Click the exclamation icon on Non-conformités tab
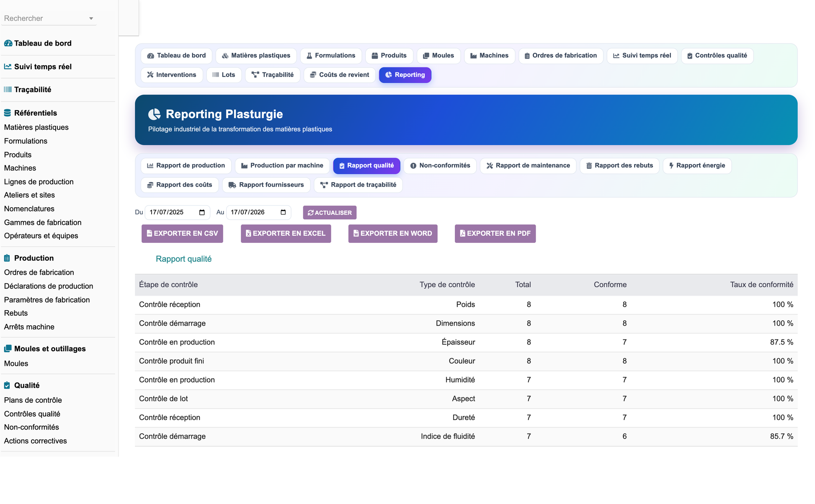 click(x=413, y=166)
